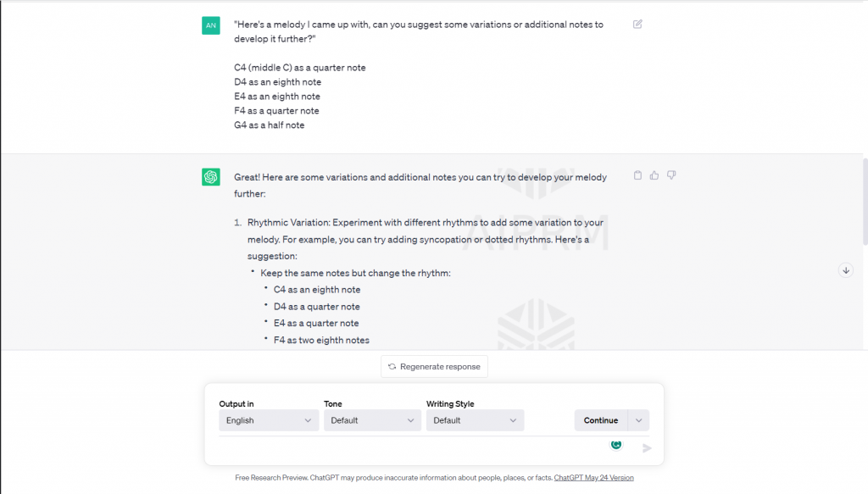868x494 pixels.
Task: Give the response a thumbs up
Action: [x=654, y=175]
